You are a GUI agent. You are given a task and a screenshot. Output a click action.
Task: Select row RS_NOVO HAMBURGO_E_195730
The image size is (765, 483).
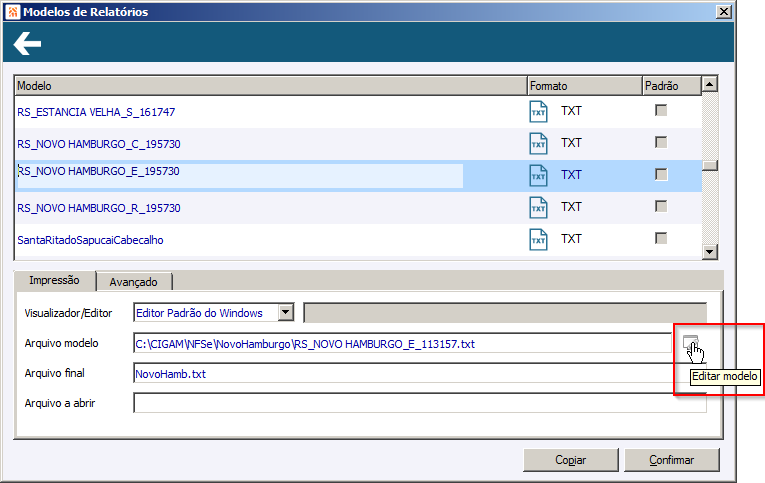click(358, 176)
